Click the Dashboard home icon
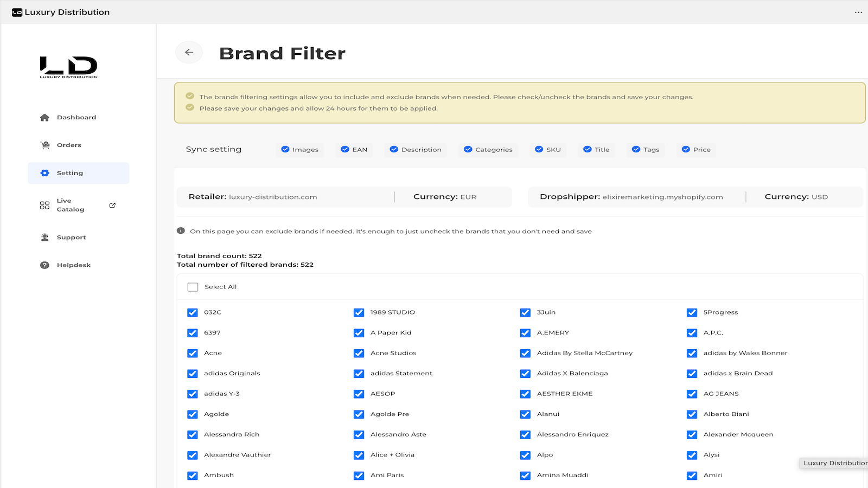This screenshot has height=488, width=868. 44,118
